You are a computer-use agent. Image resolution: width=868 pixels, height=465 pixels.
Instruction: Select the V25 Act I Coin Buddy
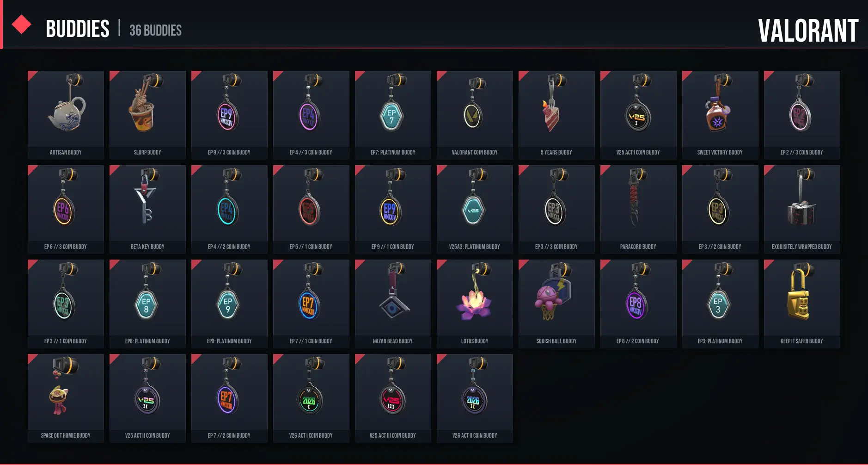(638, 115)
